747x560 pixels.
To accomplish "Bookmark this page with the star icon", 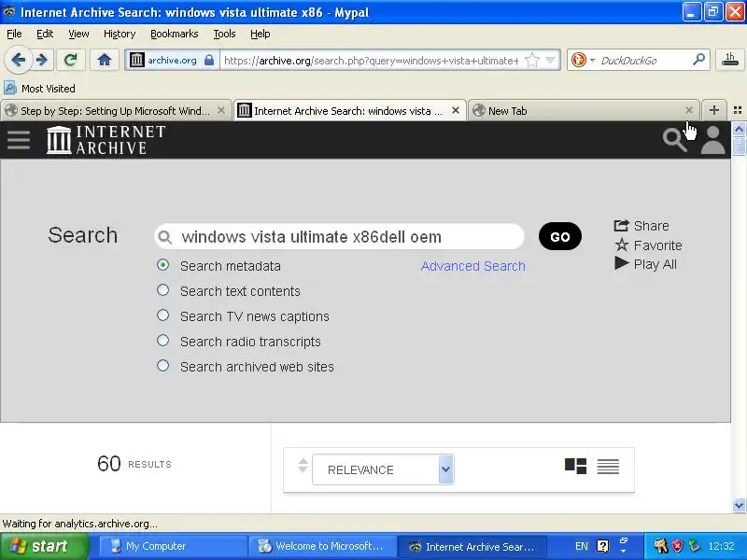I will point(531,60).
